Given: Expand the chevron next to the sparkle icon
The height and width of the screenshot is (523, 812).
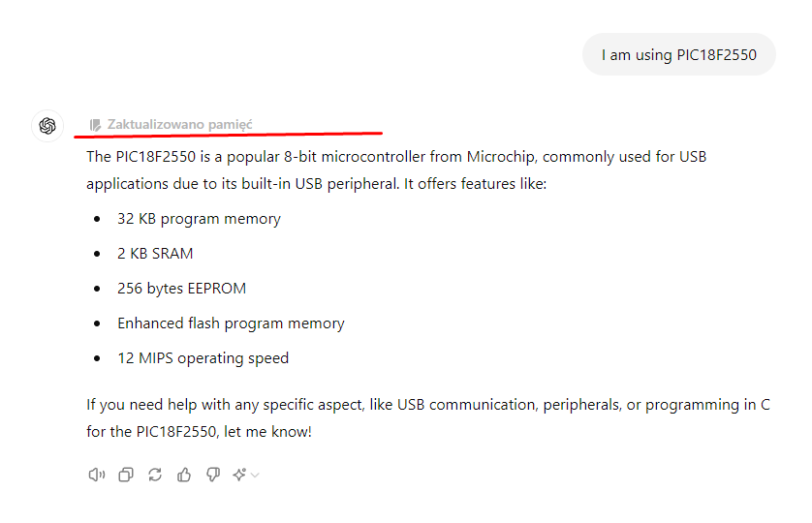Looking at the screenshot, I should coord(256,476).
